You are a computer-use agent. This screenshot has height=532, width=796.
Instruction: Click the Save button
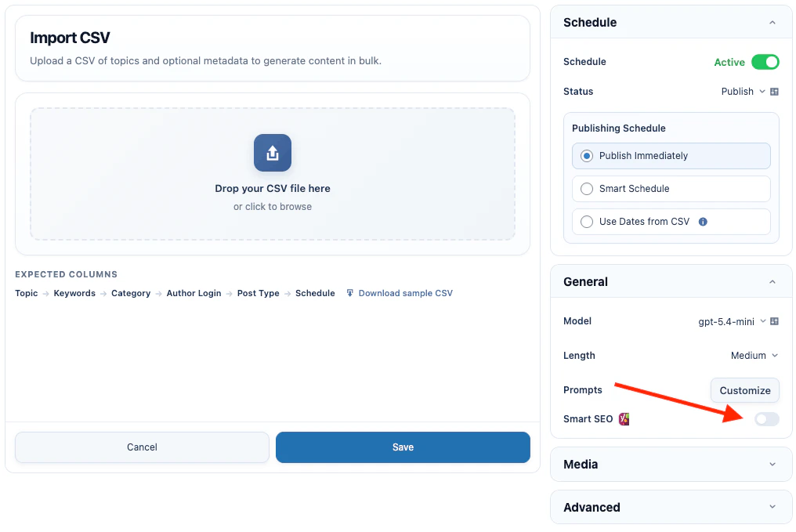403,447
